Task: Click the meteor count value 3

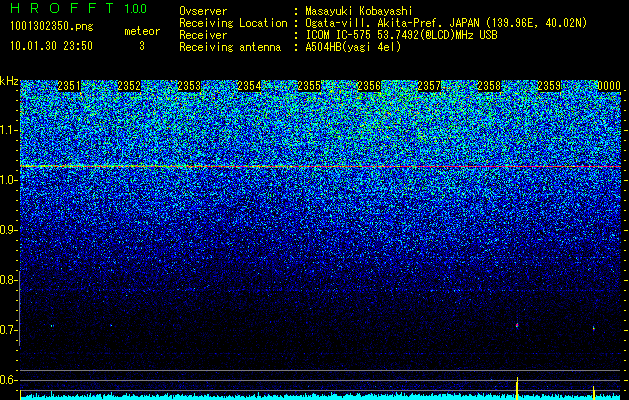Action: click(x=142, y=46)
